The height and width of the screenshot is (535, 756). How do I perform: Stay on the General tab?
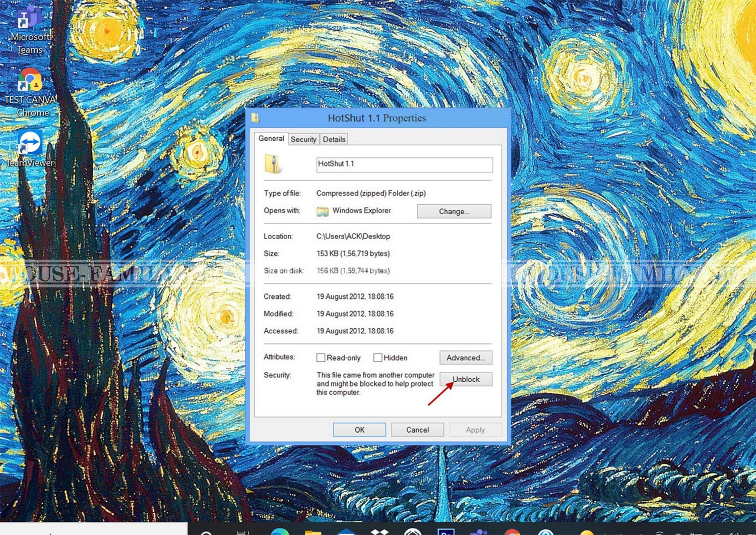tap(271, 139)
